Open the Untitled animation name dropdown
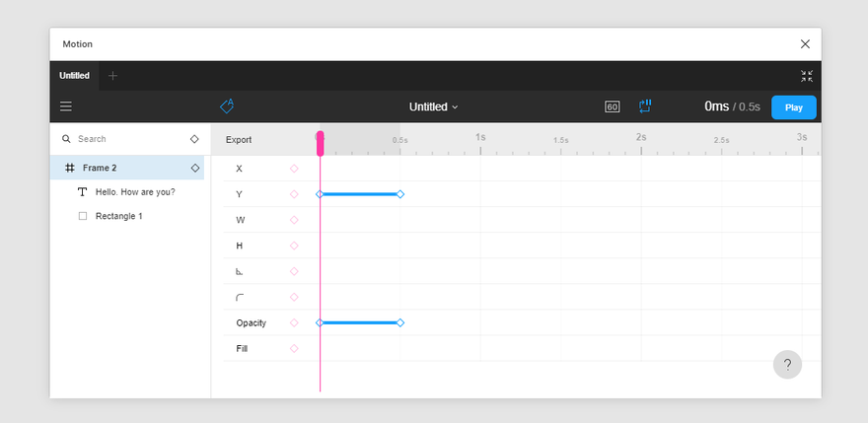 tap(433, 106)
